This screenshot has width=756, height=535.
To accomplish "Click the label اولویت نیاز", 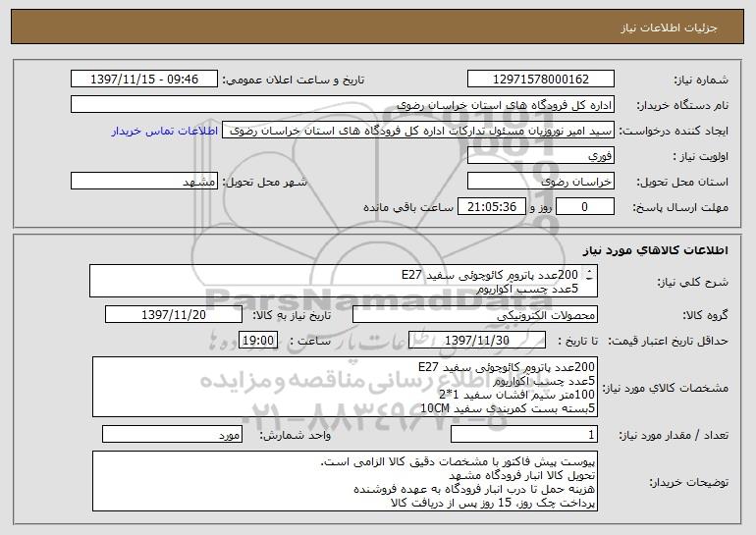I will point(701,157).
